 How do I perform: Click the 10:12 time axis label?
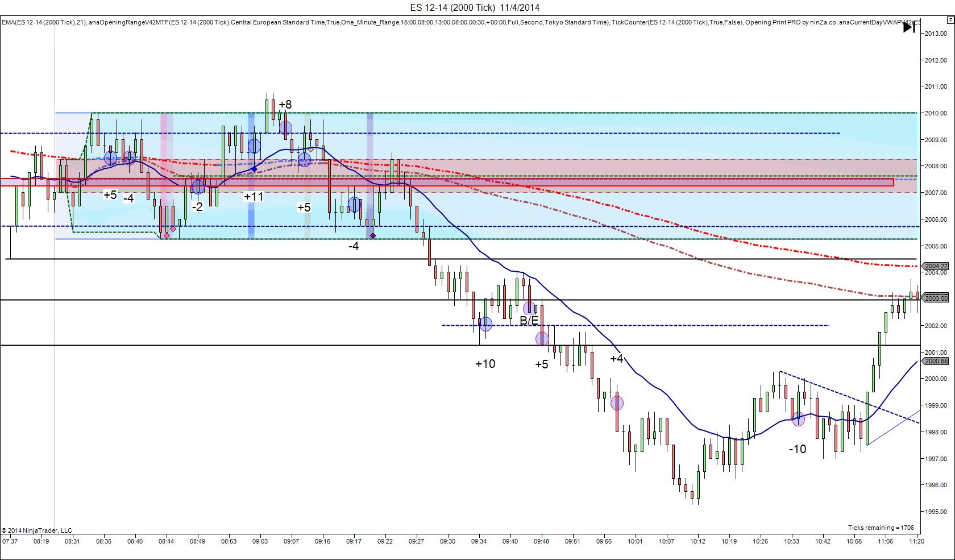[x=698, y=541]
